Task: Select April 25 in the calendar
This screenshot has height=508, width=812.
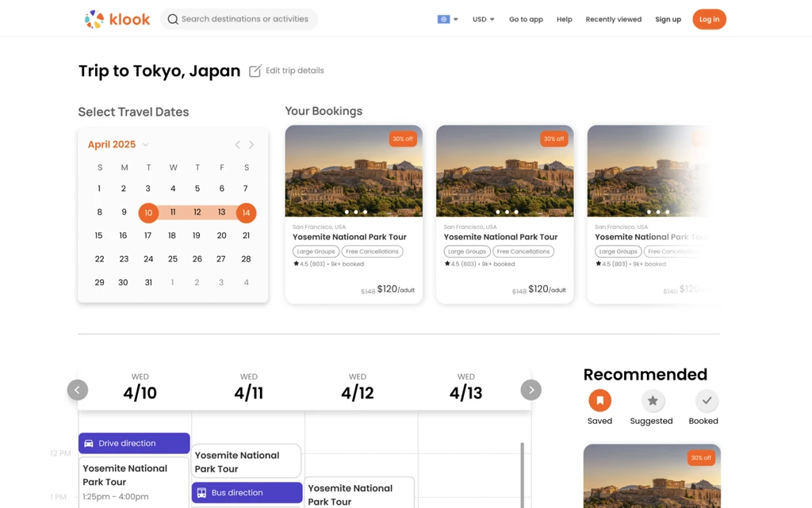Action: [172, 258]
